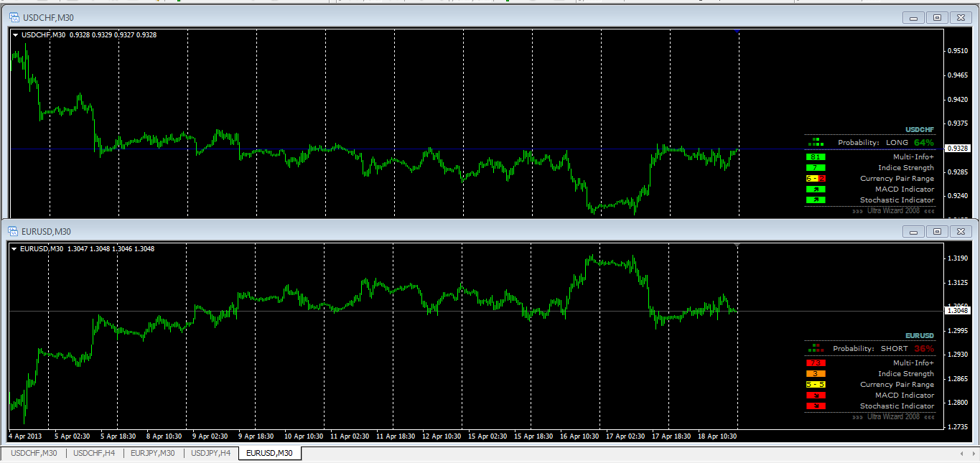Click the green 7 Indice Strength box
This screenshot has width=980, height=463.
click(x=816, y=168)
